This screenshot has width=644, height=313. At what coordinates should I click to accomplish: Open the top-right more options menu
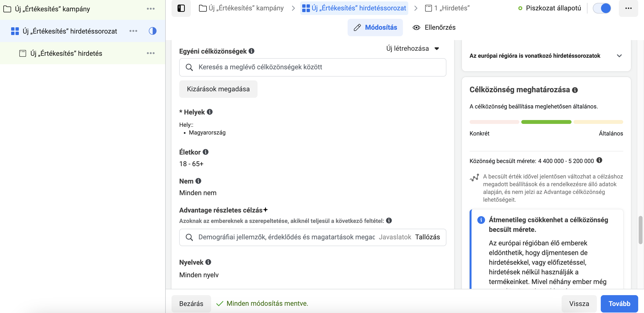[628, 8]
